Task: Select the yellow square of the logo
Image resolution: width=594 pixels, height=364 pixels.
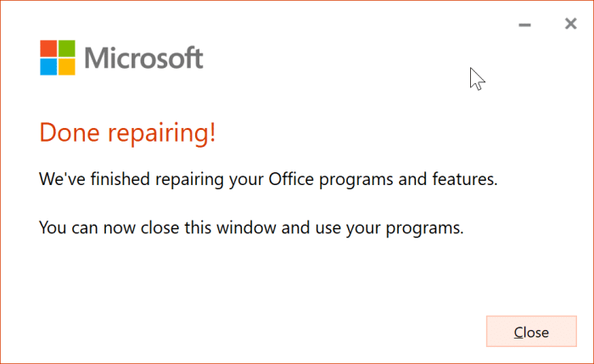Action: [68, 66]
